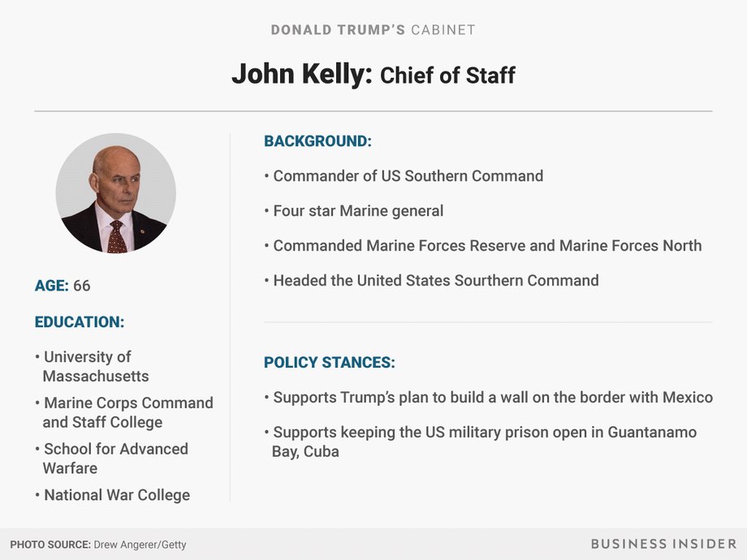The width and height of the screenshot is (747, 560).
Task: Click the POLICY STANCES heading
Action: 329,363
